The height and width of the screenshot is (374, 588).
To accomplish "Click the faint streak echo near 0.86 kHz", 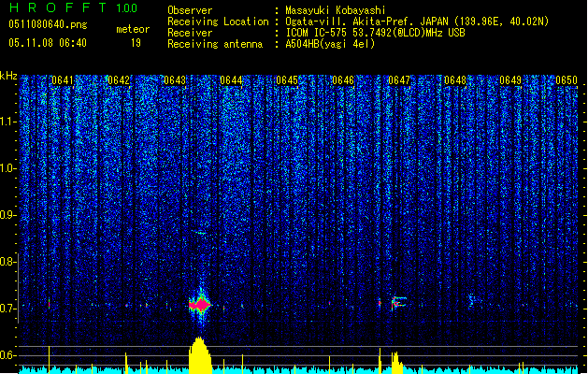I will [x=200, y=233].
